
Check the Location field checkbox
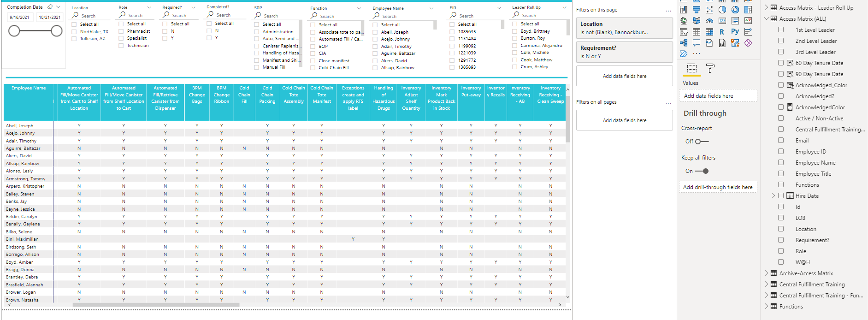pyautogui.click(x=781, y=229)
